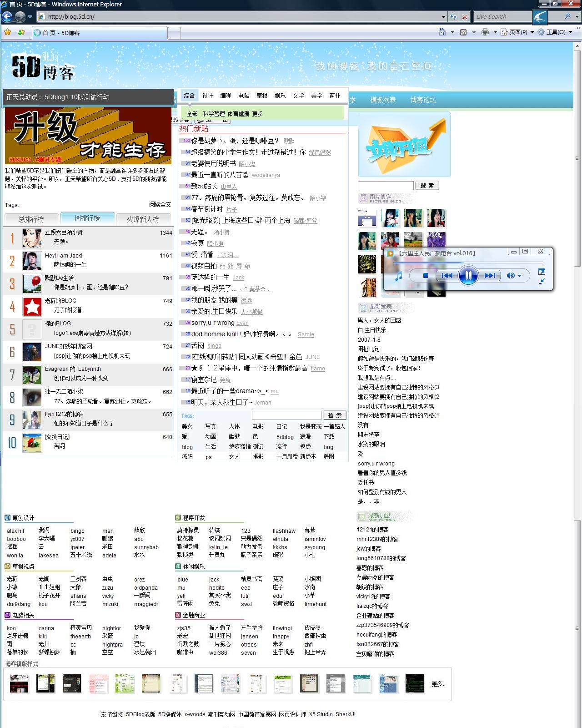
Task: Open the 阅读全文 link
Action: tap(160, 204)
